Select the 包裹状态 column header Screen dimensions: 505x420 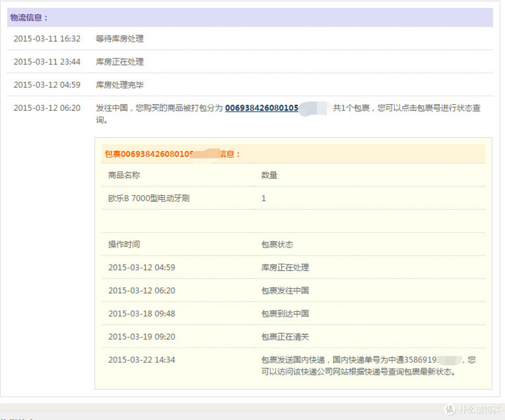pyautogui.click(x=277, y=244)
